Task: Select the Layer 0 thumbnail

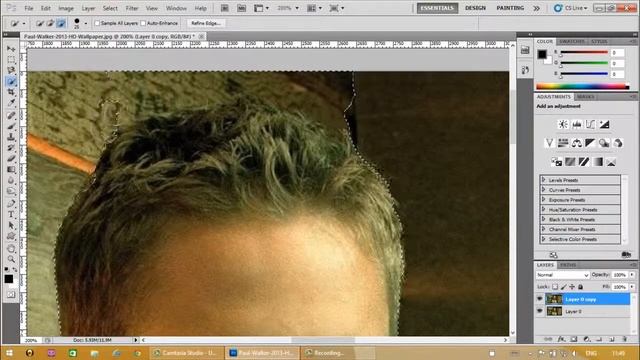Action: click(x=554, y=311)
